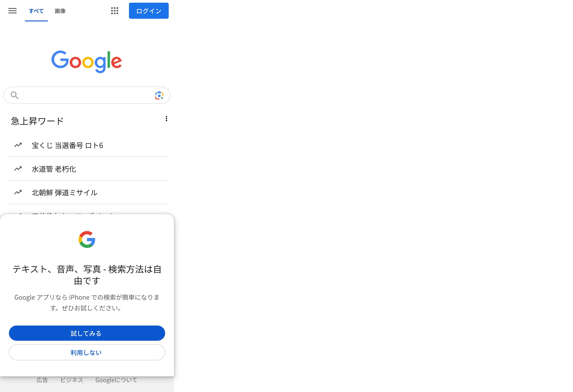Switch to the 画像 tab
The width and height of the screenshot is (573, 392).
coord(60,11)
